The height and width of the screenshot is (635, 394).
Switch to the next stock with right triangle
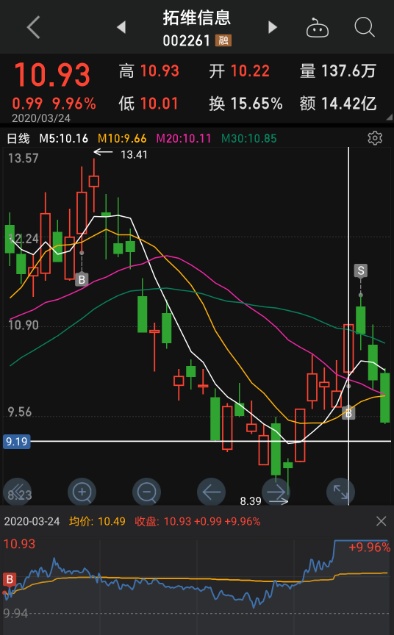pos(273,28)
